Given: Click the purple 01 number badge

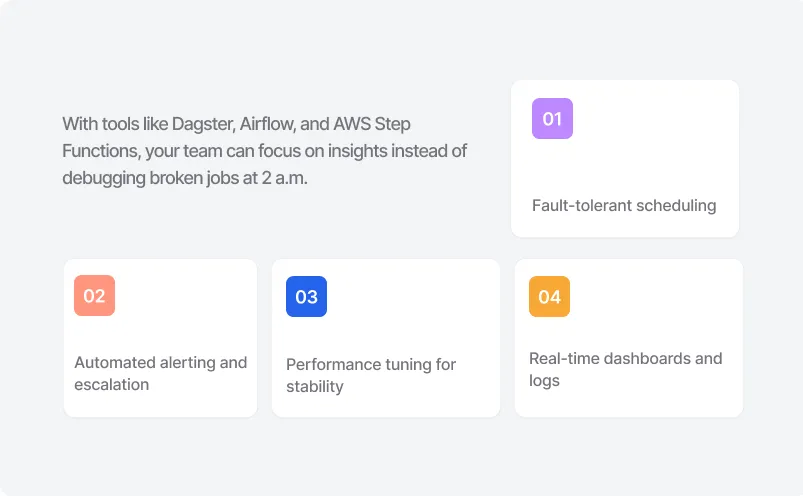Looking at the screenshot, I should [x=552, y=119].
